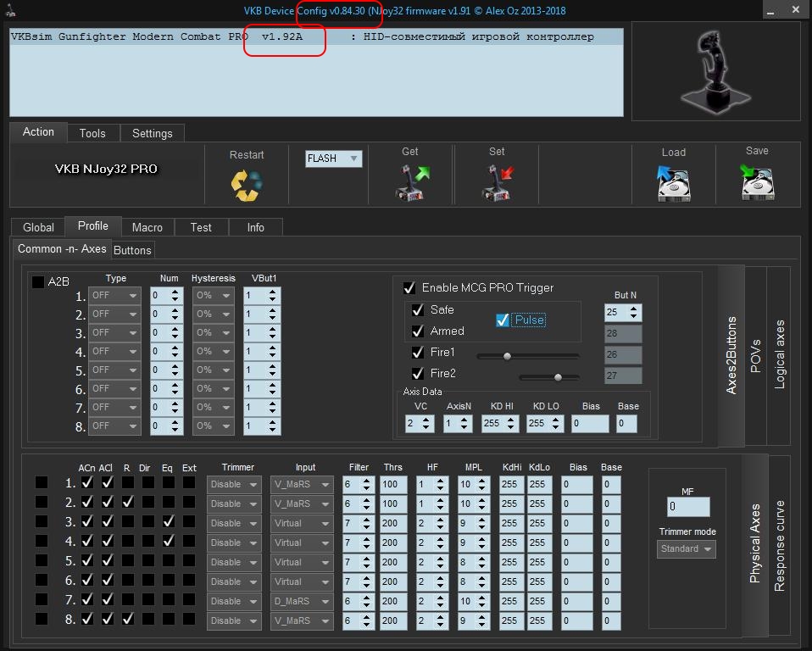The width and height of the screenshot is (812, 651).
Task: Switch to the Settings tab
Action: (x=153, y=133)
